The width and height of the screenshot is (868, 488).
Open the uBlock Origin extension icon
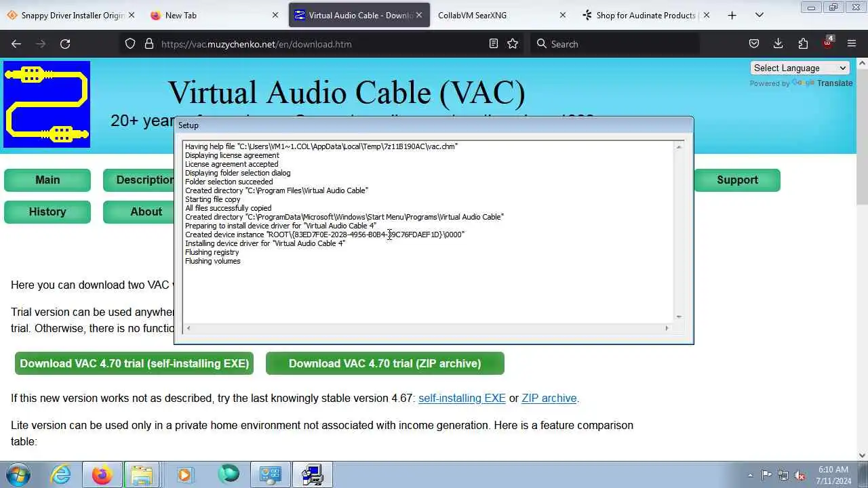(x=827, y=43)
